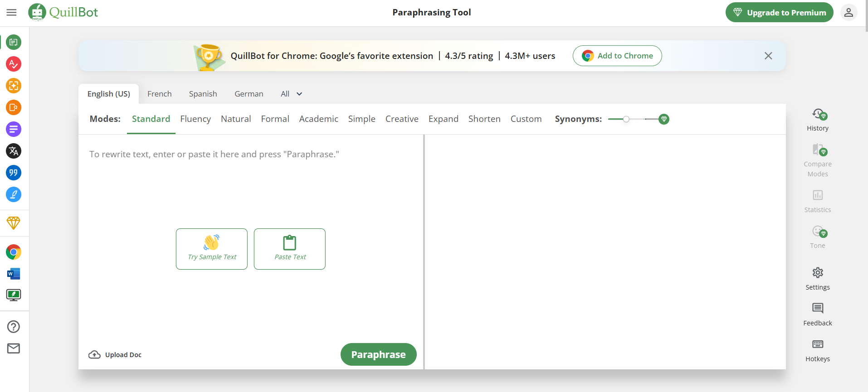Open the help center question mark icon

pos(14,327)
